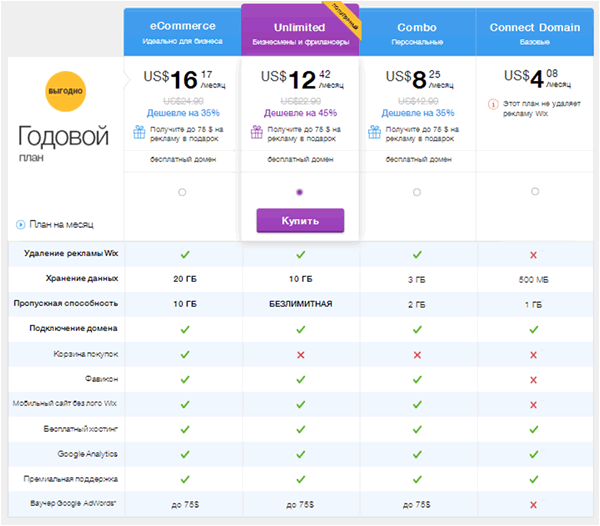
Task: Select the Combo plan radio button
Action: (417, 192)
